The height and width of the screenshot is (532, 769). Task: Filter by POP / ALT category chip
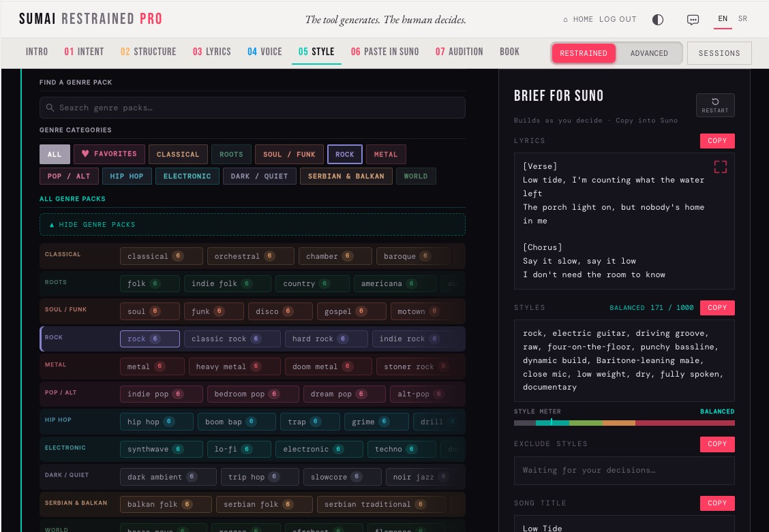[x=69, y=176]
